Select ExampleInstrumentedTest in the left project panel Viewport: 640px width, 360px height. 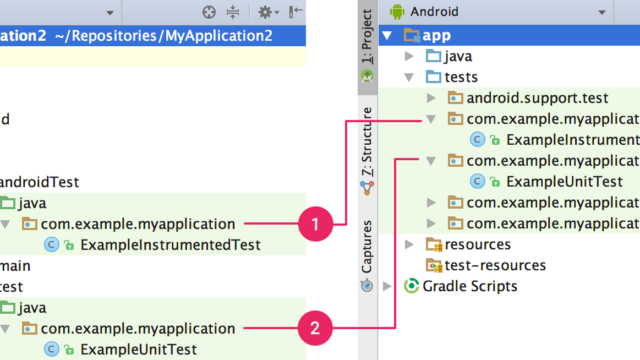click(170, 245)
